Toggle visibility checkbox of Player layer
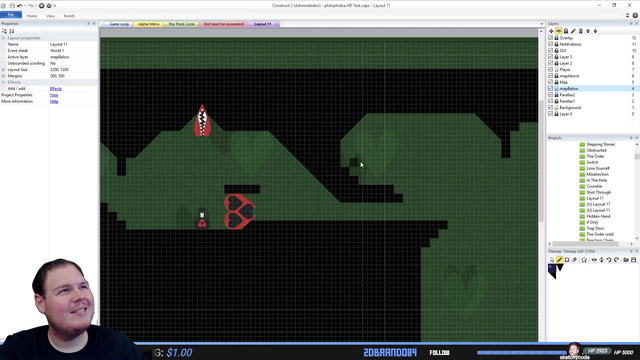640x360 pixels. [x=551, y=69]
